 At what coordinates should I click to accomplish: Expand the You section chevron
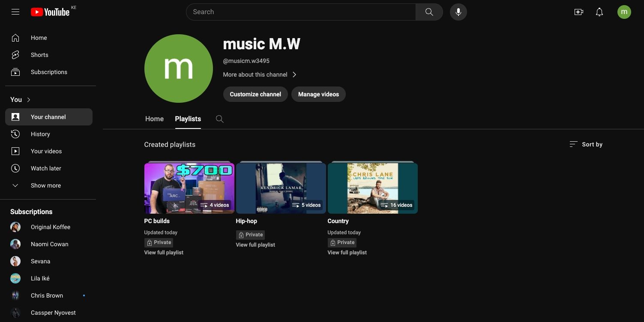pyautogui.click(x=28, y=100)
